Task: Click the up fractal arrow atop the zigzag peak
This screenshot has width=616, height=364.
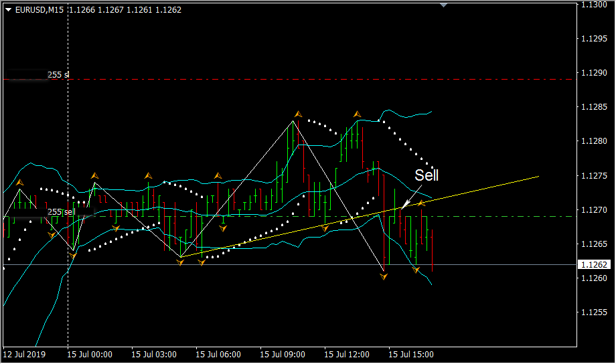Action: pyautogui.click(x=298, y=114)
